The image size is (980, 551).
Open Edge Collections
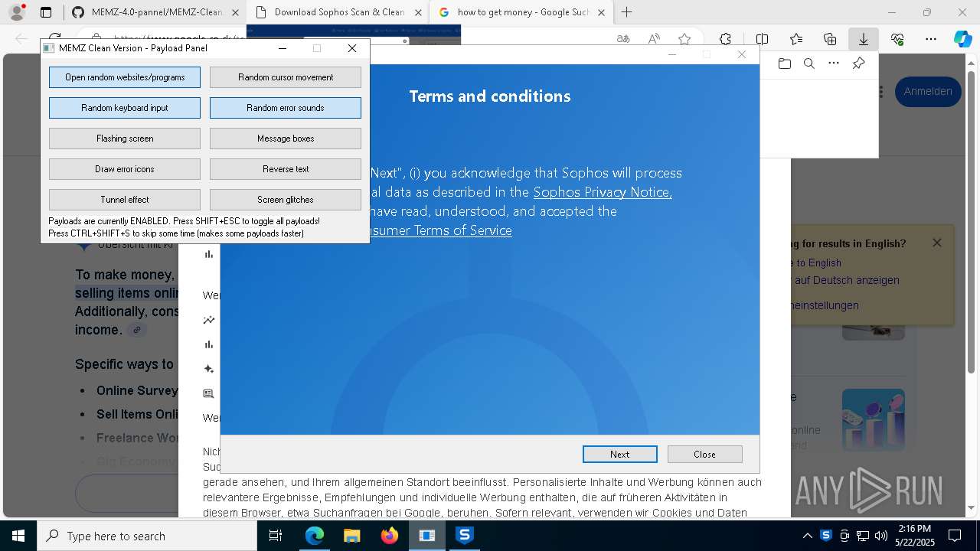click(830, 39)
